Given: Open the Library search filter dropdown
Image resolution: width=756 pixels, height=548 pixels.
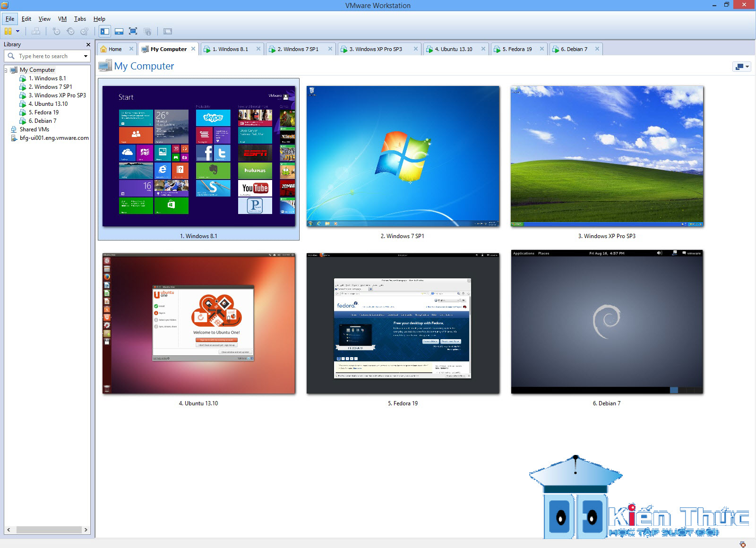Looking at the screenshot, I should (86, 56).
